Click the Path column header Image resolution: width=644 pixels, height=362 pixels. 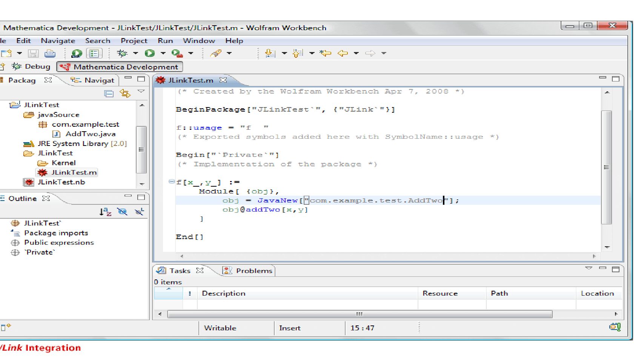click(x=531, y=293)
